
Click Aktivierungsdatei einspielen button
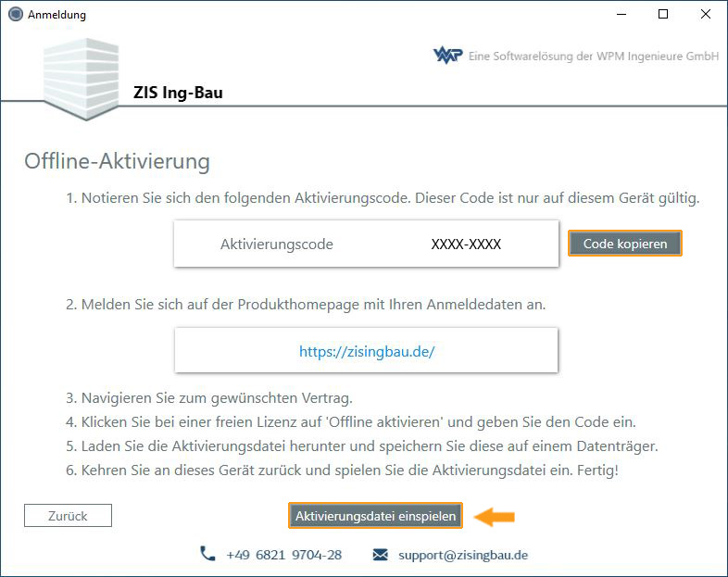tap(375, 516)
